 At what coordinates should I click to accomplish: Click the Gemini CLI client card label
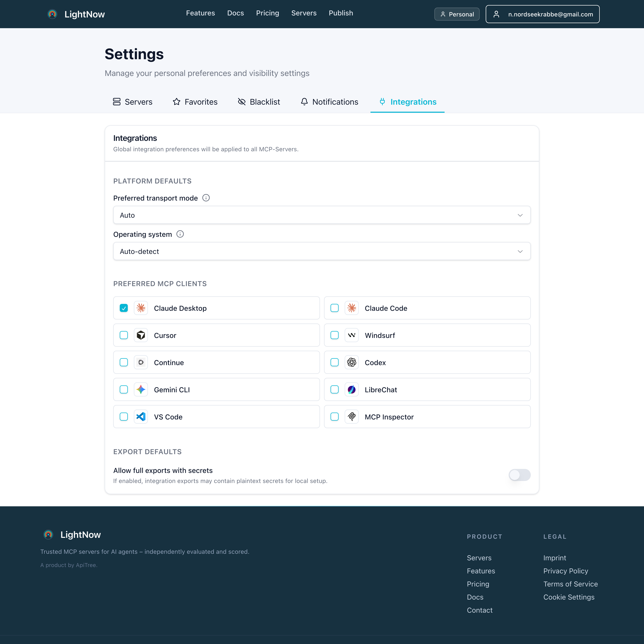point(172,390)
